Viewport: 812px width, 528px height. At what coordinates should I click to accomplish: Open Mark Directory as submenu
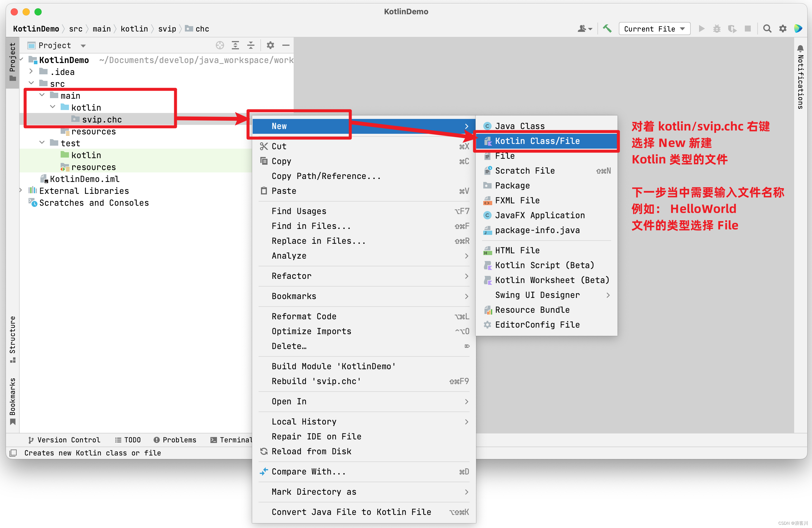point(364,492)
